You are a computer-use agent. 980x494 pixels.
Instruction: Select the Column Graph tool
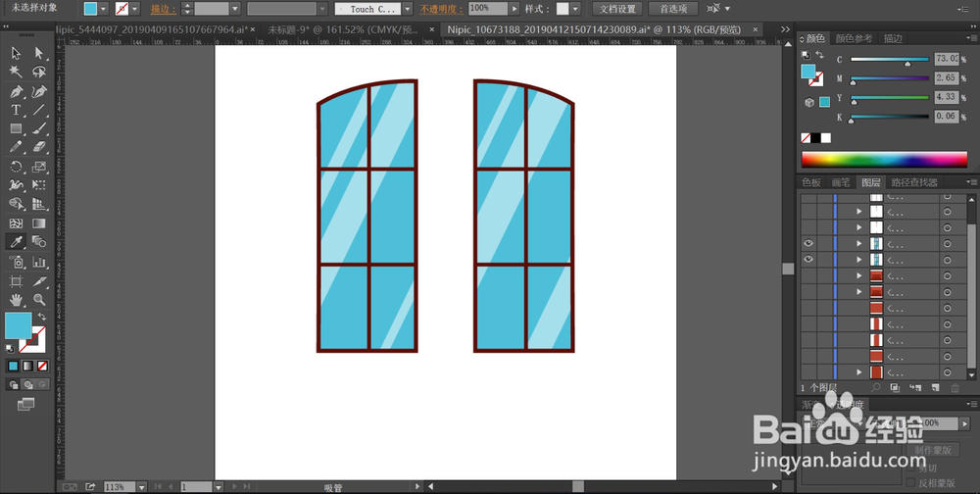tap(39, 262)
